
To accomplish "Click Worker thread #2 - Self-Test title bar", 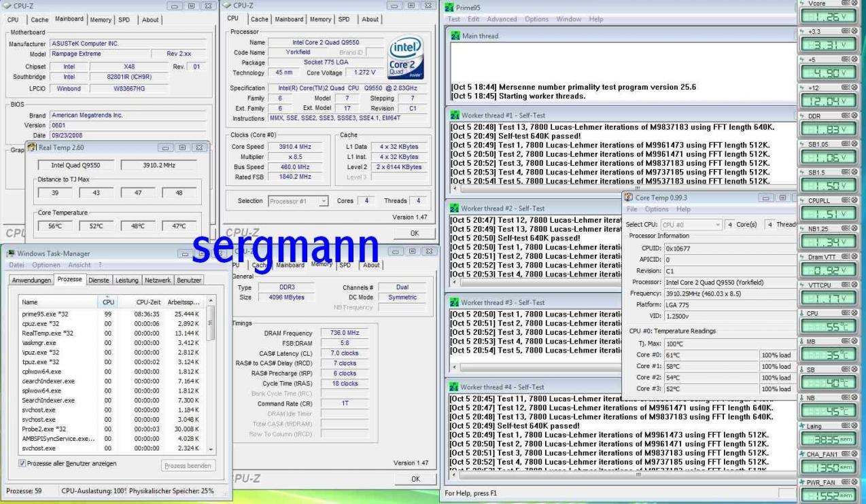I will coord(535,208).
